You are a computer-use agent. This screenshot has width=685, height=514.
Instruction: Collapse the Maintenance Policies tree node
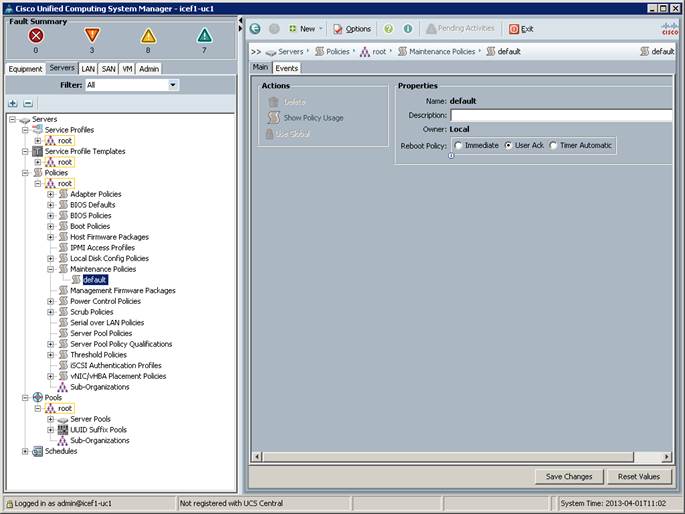click(51, 269)
